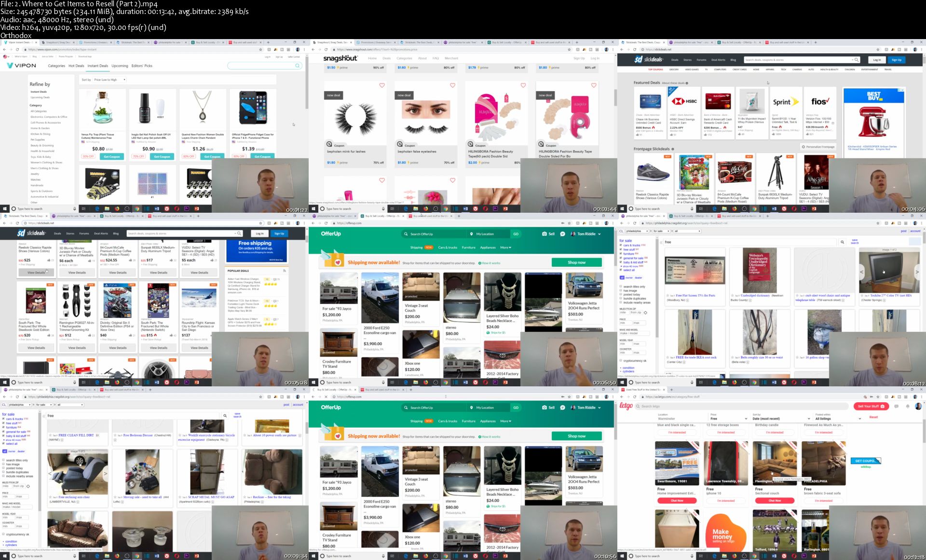Open Forums in the 00:04:06 Slickdeals frame
926x560 pixels.
tap(701, 60)
